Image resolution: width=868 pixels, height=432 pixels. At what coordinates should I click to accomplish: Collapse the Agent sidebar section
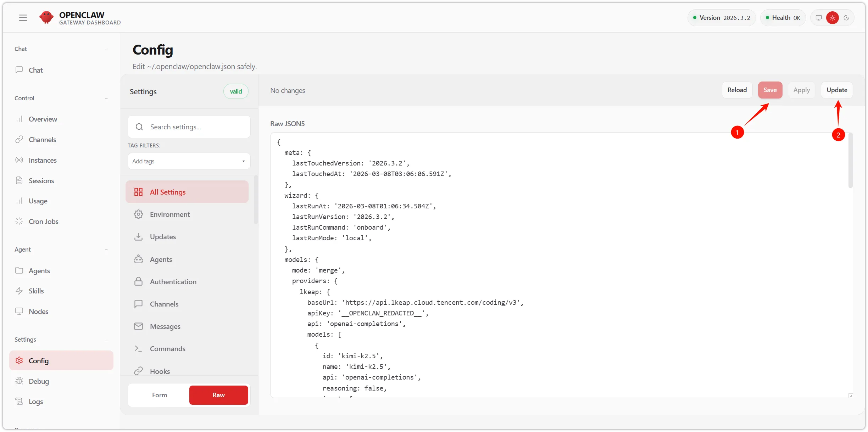tap(106, 249)
